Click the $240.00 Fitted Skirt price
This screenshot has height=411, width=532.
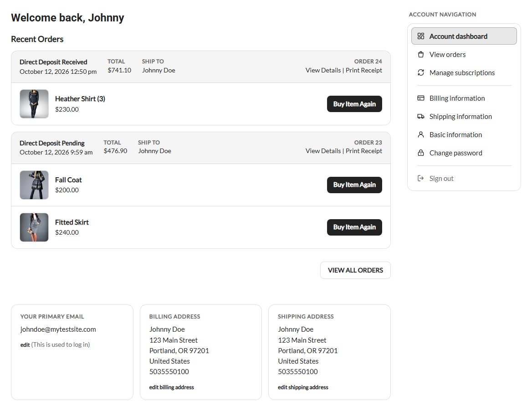67,232
